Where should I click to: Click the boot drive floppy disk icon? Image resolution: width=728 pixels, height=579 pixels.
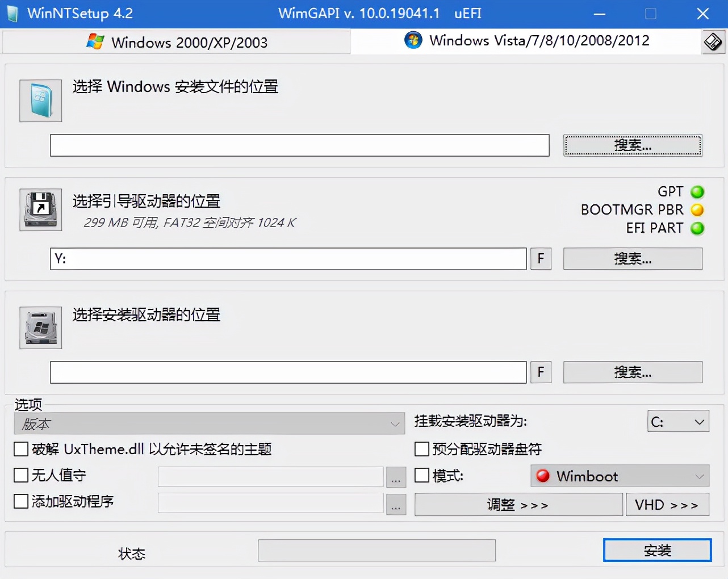(40, 209)
